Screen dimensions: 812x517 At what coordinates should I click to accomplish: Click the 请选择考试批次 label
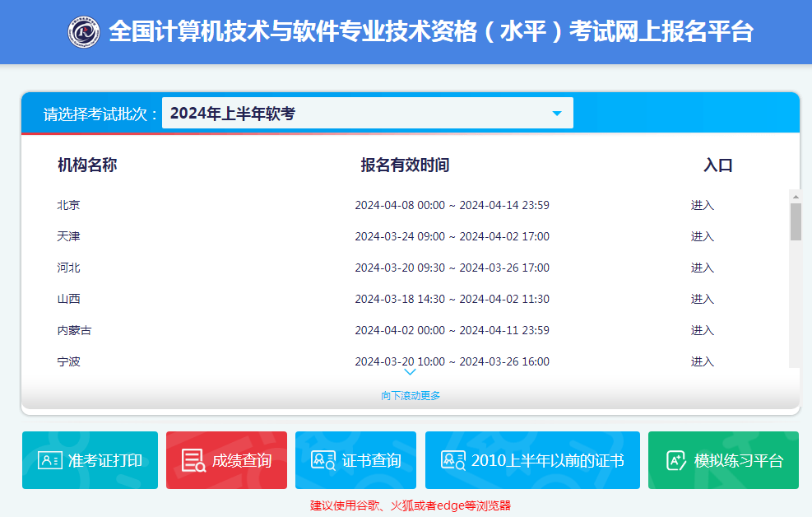tap(100, 114)
